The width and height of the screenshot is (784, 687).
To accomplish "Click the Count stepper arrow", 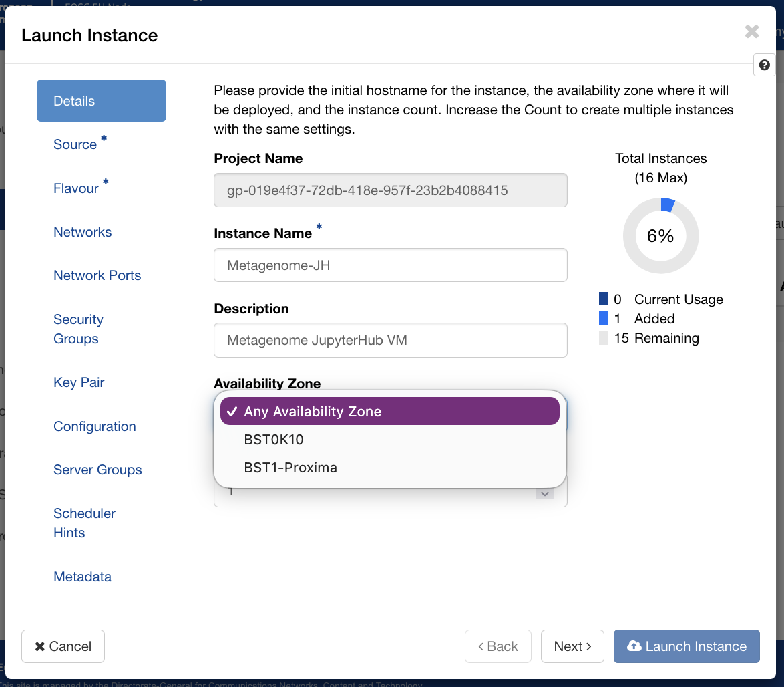I will click(x=545, y=494).
